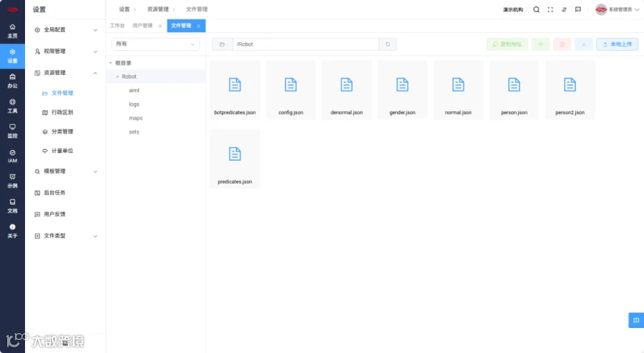The width and height of the screenshot is (644, 353).
Task: Open the search icon in top bar
Action: [537, 9]
